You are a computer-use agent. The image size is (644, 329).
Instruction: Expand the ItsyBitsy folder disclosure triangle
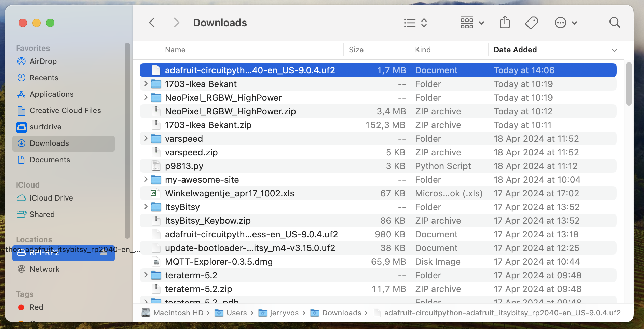coord(146,207)
